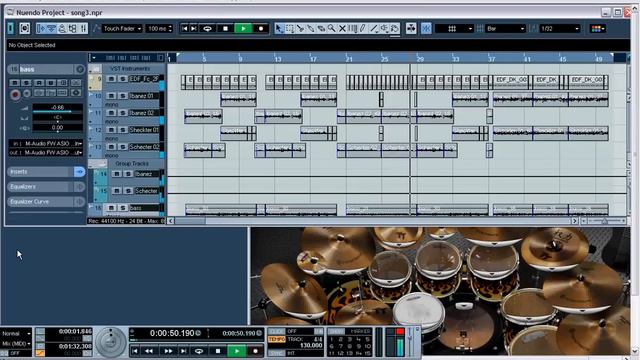Viewport: 640px width, 360px height.
Task: Activate project button at toolbar left
Action: [x=11, y=28]
